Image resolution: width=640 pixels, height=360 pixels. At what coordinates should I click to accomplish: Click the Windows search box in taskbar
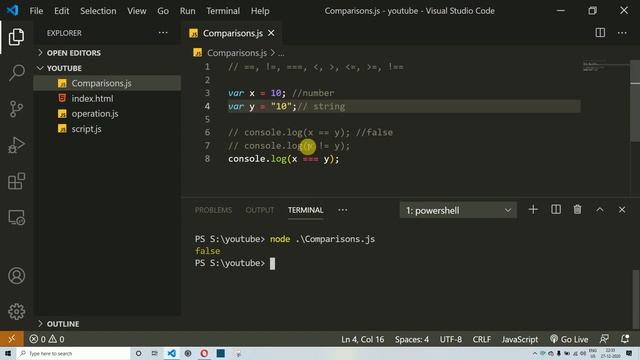click(73, 353)
